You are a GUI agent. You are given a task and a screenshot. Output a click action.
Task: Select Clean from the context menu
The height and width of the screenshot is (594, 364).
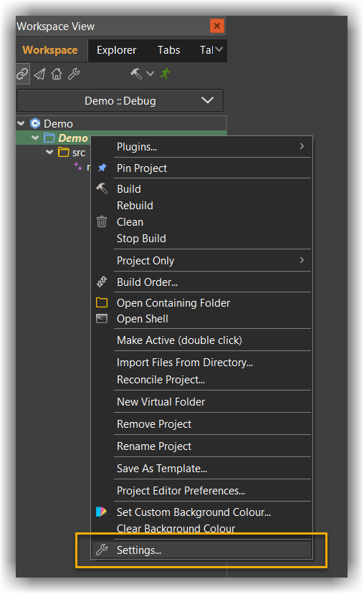[201, 222]
